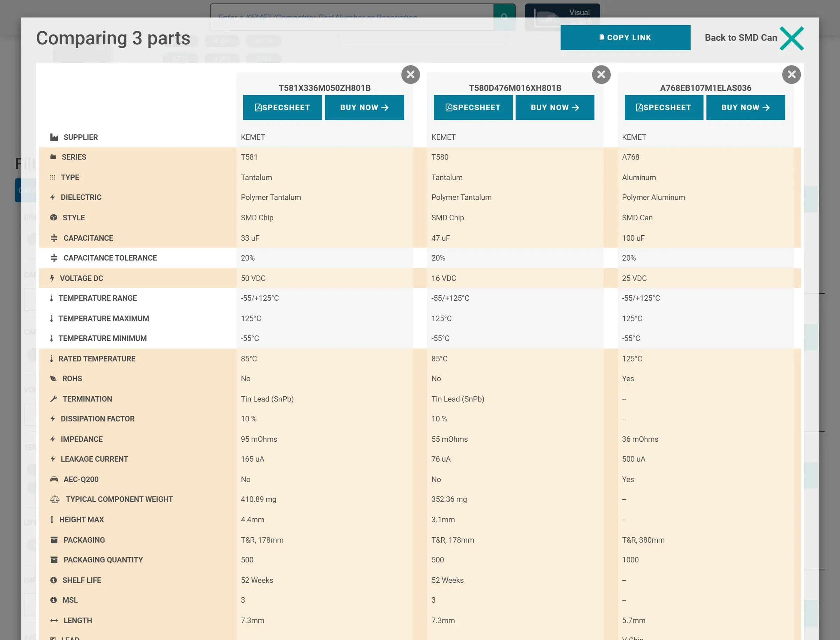Click the '1000' packaging quantity value
Screen dimensions: 840x640
[630, 560]
